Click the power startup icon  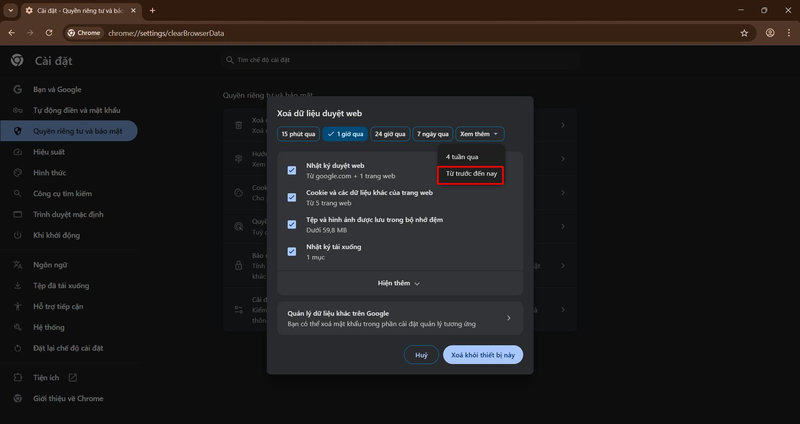pos(18,235)
